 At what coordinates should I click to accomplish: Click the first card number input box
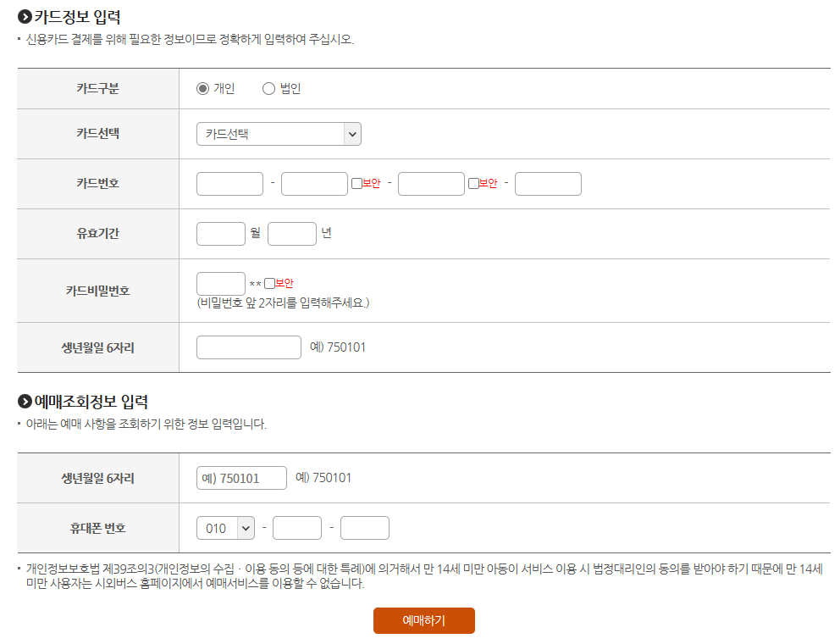coord(229,183)
